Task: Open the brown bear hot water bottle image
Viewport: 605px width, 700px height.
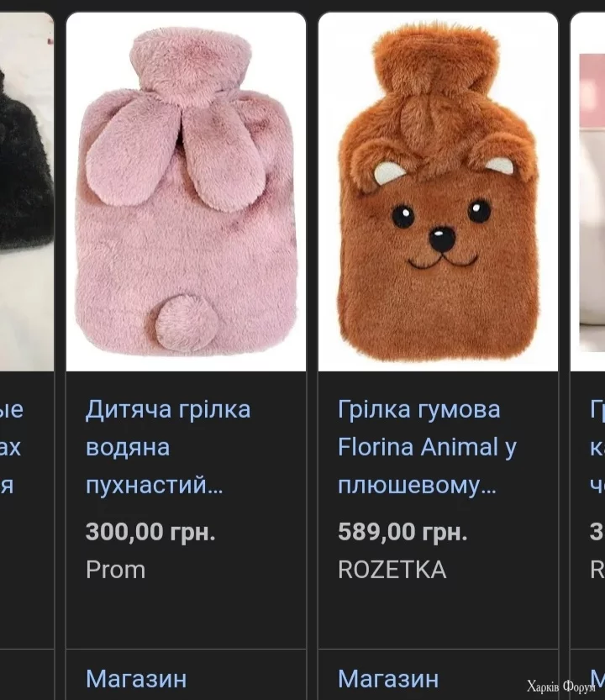Action: coord(438,192)
